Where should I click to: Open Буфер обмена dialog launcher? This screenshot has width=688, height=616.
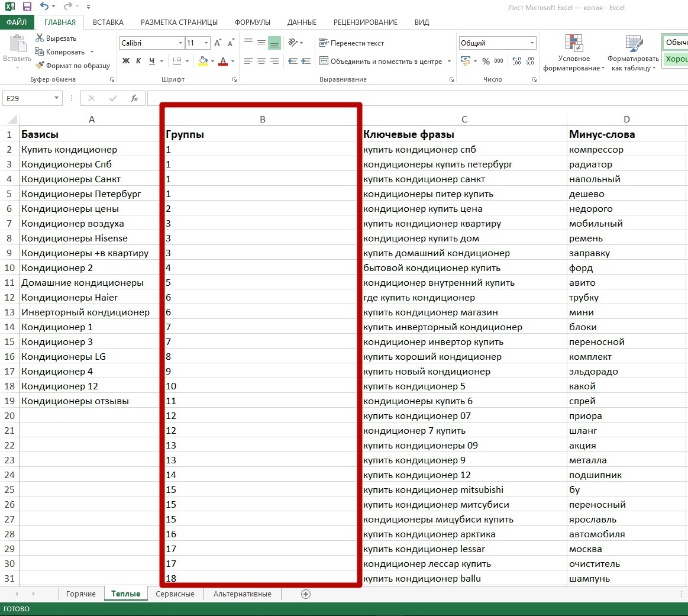click(x=112, y=79)
